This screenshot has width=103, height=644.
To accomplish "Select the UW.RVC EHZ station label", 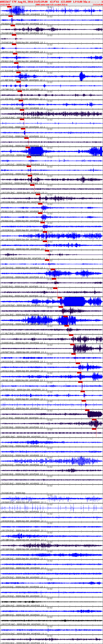I will click(x=7, y=52).
